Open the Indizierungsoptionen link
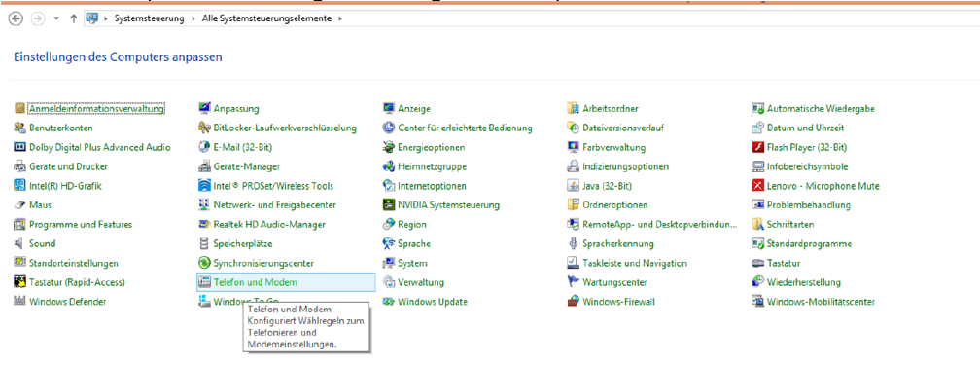The height and width of the screenshot is (365, 980). [626, 166]
